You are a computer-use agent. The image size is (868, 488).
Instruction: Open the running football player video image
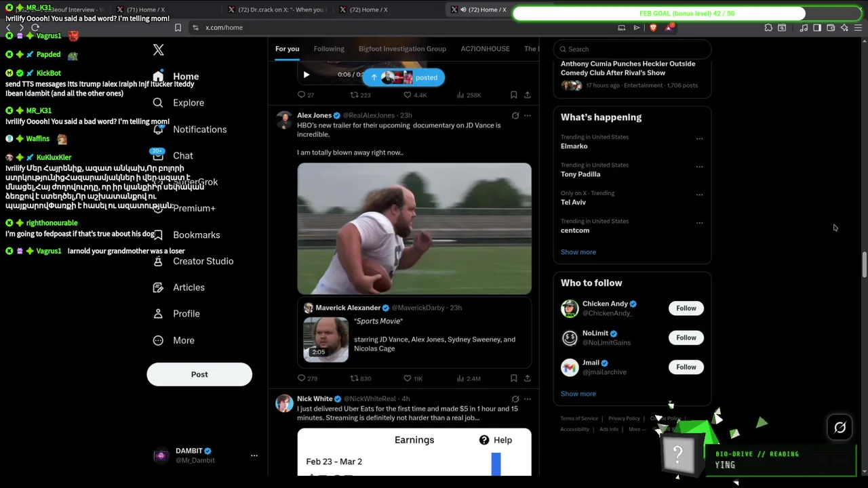point(414,228)
